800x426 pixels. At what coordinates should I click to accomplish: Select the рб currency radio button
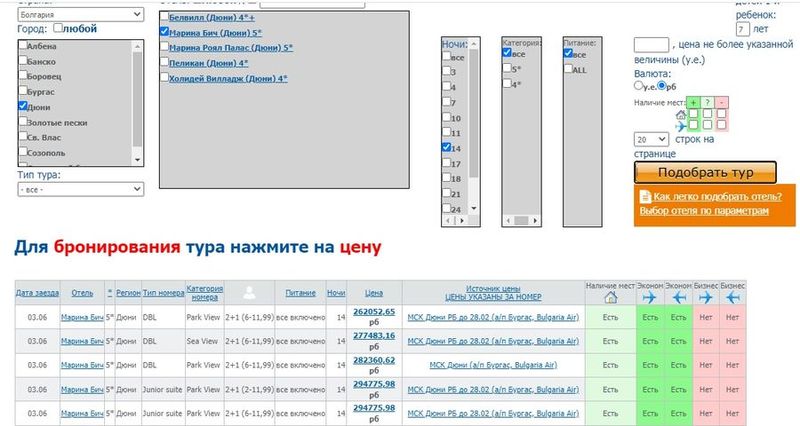click(662, 86)
